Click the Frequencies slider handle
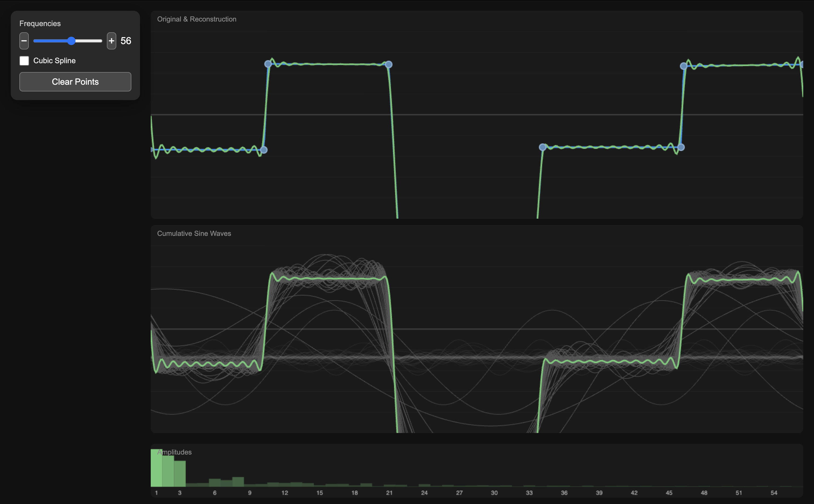The height and width of the screenshot is (504, 814). pyautogui.click(x=71, y=41)
